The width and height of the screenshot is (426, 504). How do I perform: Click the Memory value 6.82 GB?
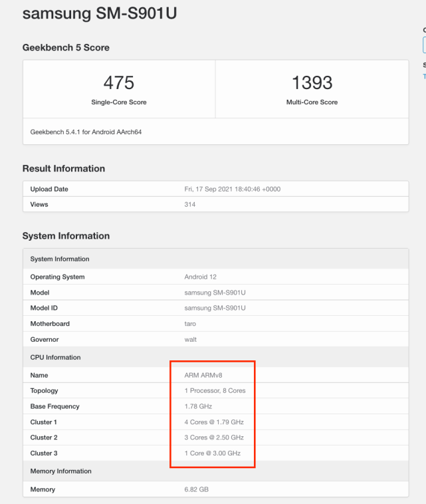(196, 489)
